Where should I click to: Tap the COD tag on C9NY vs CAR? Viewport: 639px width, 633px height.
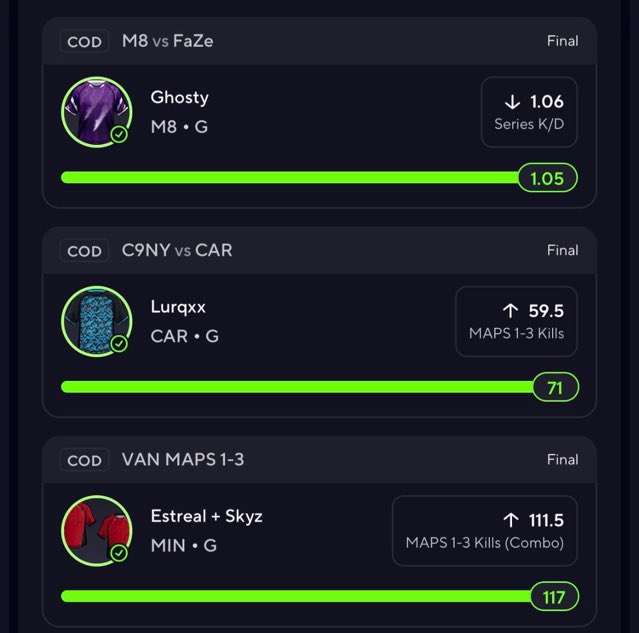84,251
